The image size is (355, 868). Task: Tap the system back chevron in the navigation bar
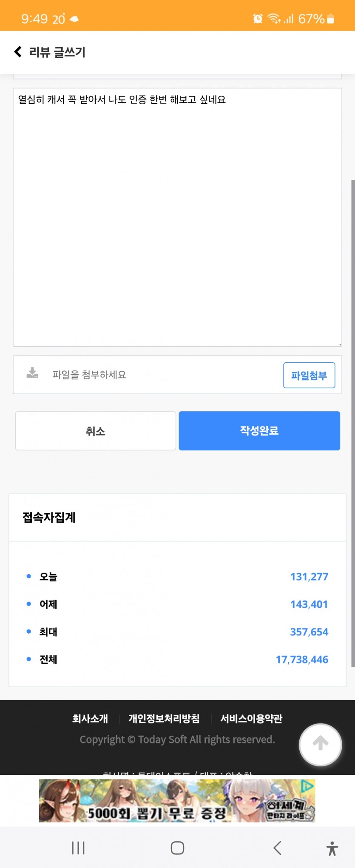(277, 848)
